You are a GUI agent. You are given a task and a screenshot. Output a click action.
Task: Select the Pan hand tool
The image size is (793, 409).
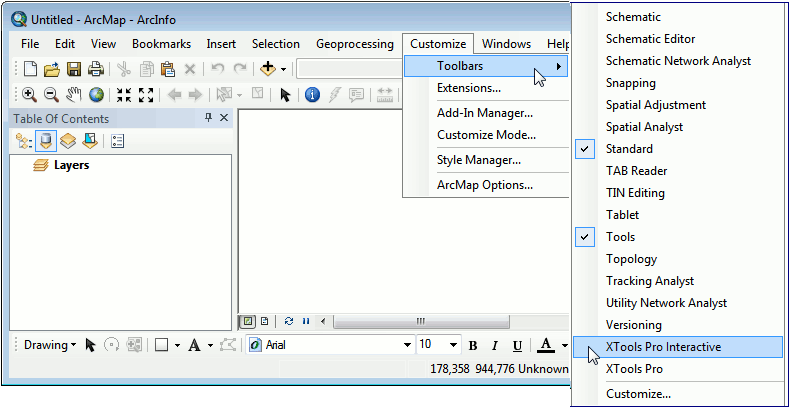click(x=74, y=95)
